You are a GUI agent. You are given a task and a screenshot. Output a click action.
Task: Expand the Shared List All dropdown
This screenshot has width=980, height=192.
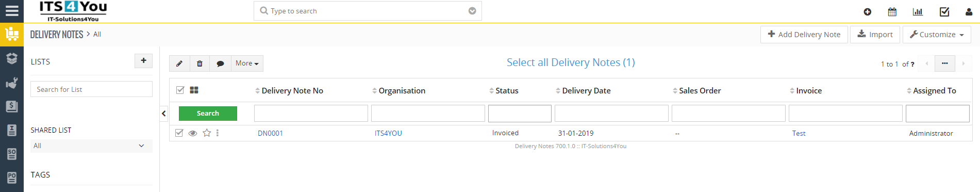click(91, 146)
